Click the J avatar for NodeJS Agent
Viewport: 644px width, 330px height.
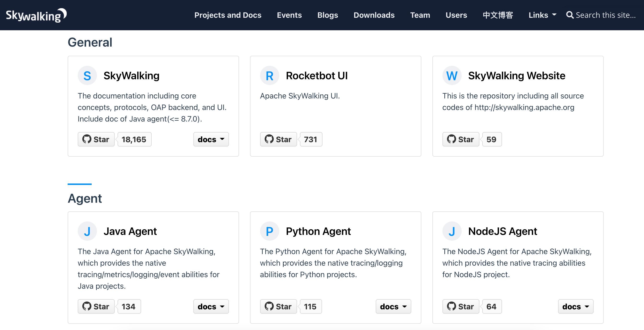(452, 231)
